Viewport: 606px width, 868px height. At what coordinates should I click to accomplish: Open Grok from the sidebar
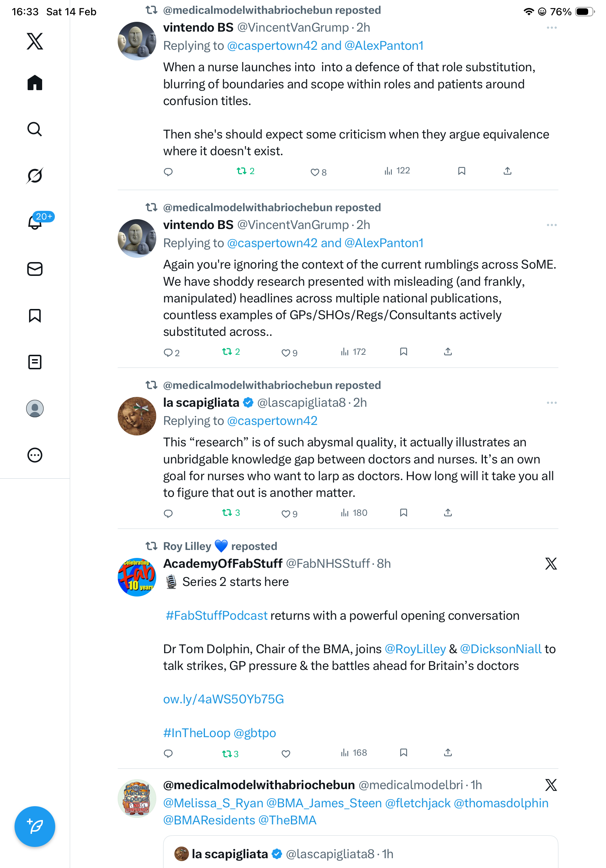click(x=35, y=176)
